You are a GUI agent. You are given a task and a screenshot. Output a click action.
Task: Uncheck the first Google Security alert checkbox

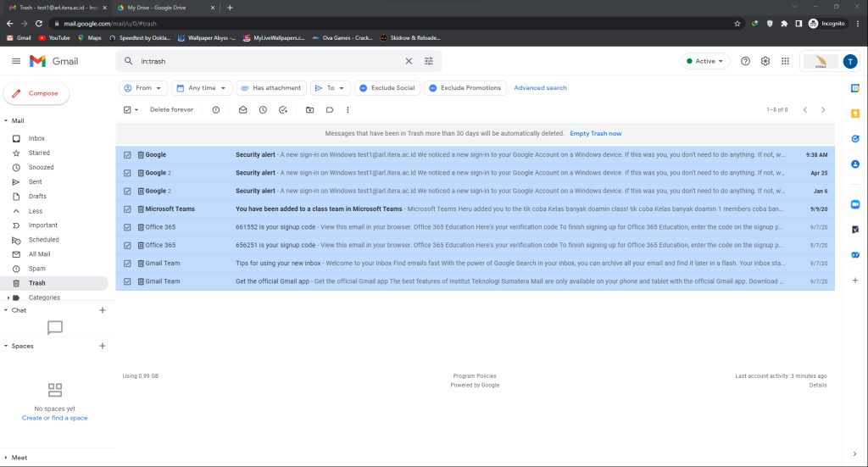(127, 155)
